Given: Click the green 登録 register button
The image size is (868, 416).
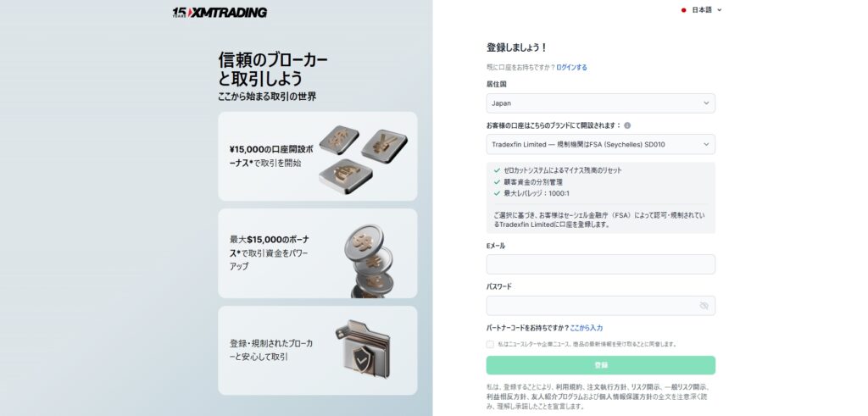Looking at the screenshot, I should (x=601, y=365).
